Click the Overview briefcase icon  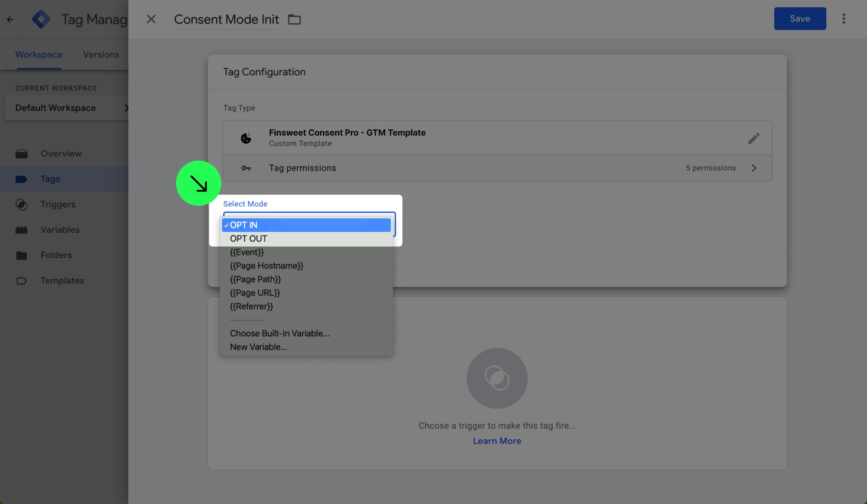(21, 154)
